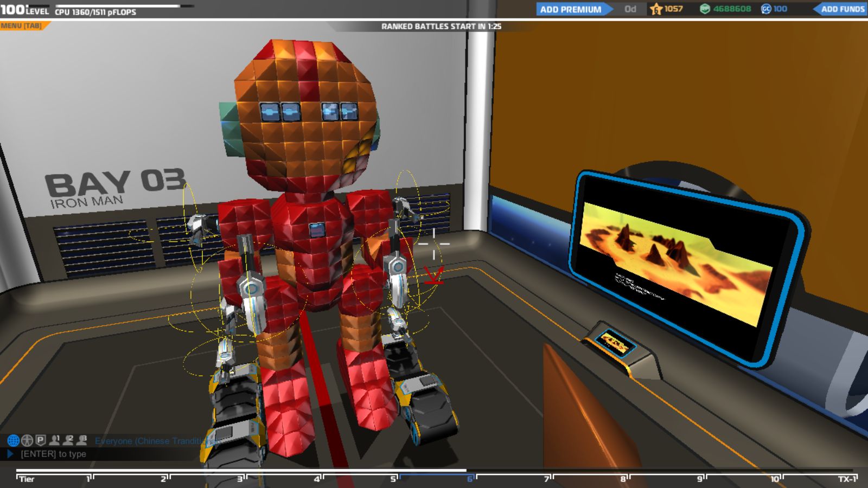
Task: Click the tier 6 marker on tier bar
Action: pyautogui.click(x=470, y=479)
